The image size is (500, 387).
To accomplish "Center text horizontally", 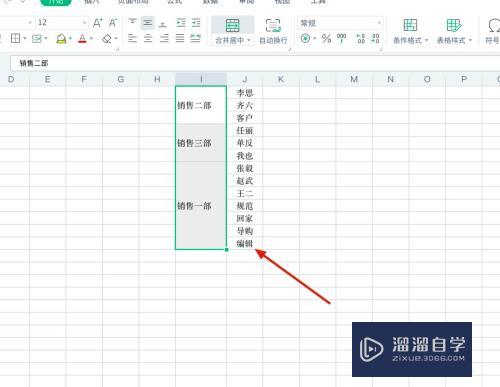I will (x=148, y=38).
